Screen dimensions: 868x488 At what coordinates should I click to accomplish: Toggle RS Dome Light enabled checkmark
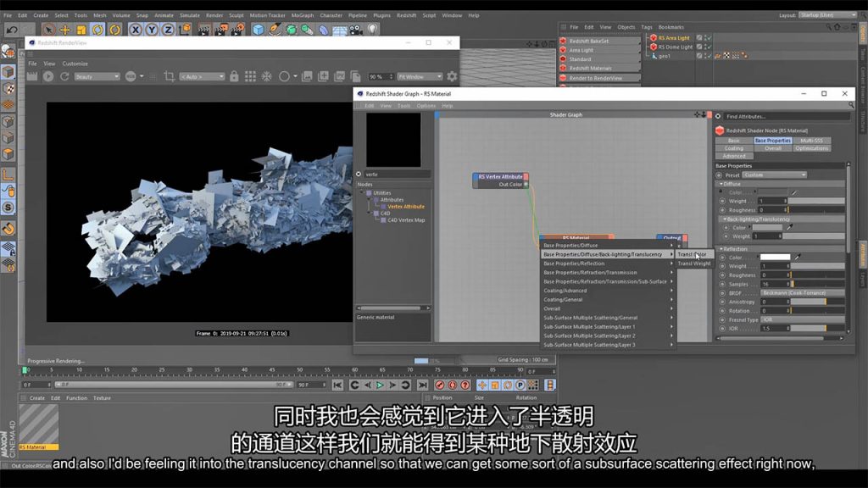point(708,47)
